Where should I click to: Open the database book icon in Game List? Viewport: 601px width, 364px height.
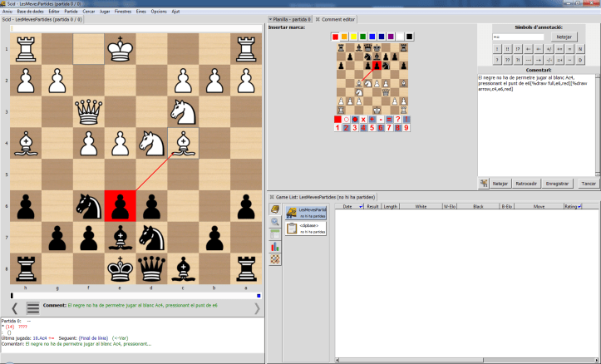click(275, 209)
